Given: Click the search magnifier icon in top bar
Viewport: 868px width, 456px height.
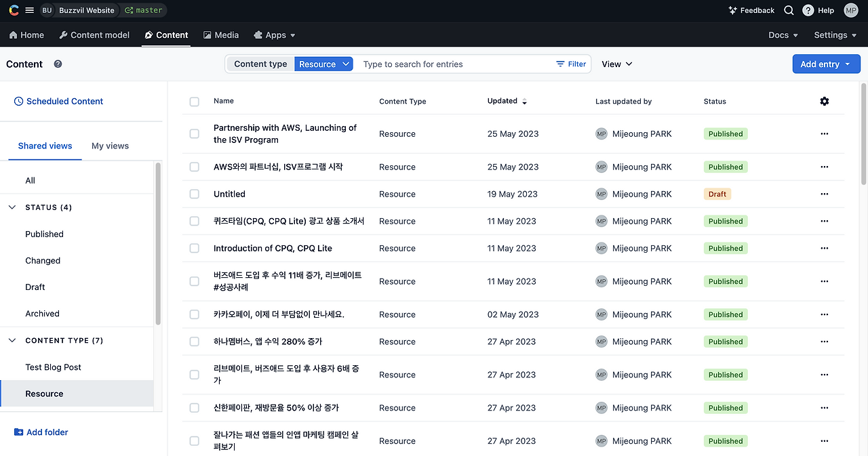Looking at the screenshot, I should (x=788, y=10).
